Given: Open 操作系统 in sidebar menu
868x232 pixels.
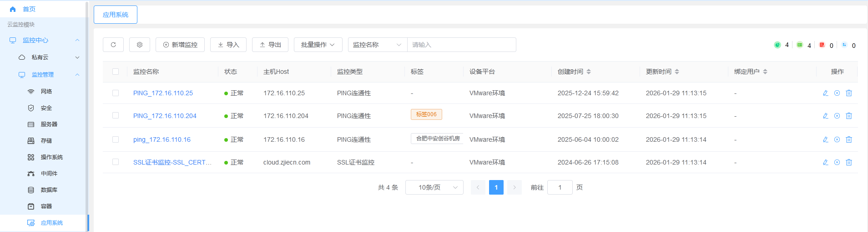Looking at the screenshot, I should (52, 157).
